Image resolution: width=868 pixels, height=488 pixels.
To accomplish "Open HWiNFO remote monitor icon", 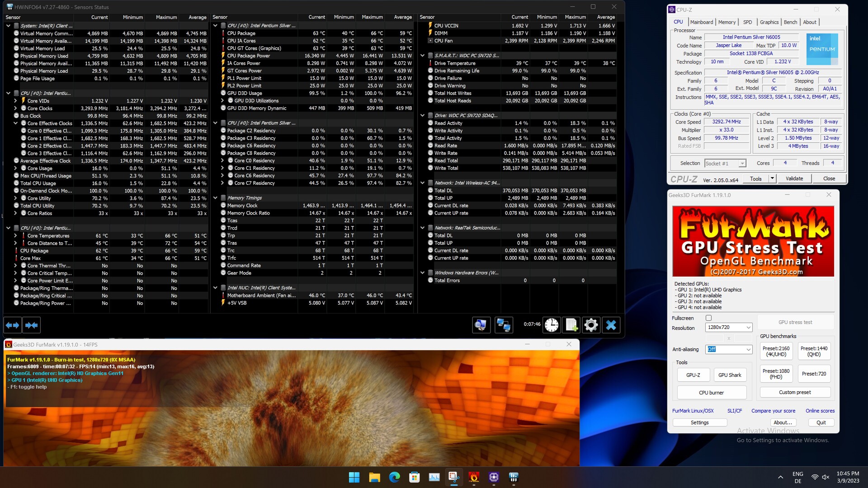I will tap(481, 325).
